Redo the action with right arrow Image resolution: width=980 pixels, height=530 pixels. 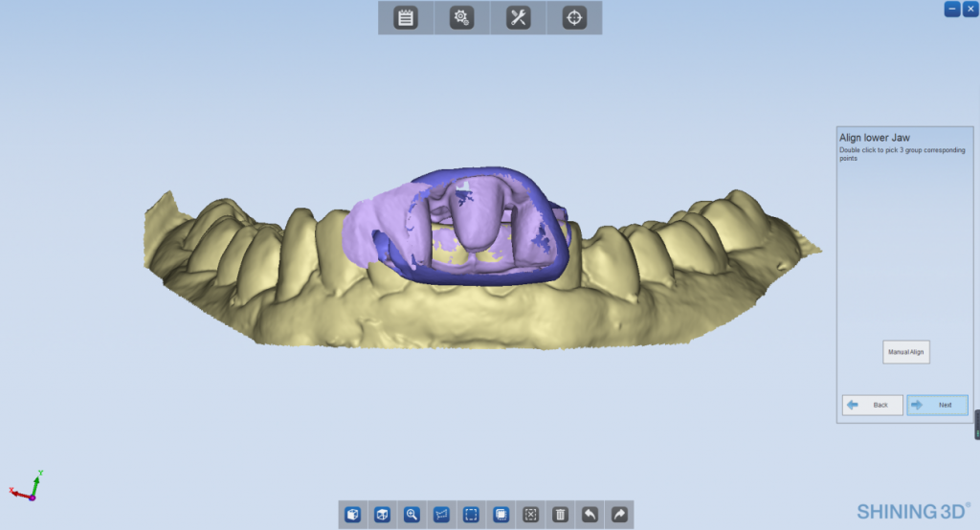pyautogui.click(x=619, y=515)
